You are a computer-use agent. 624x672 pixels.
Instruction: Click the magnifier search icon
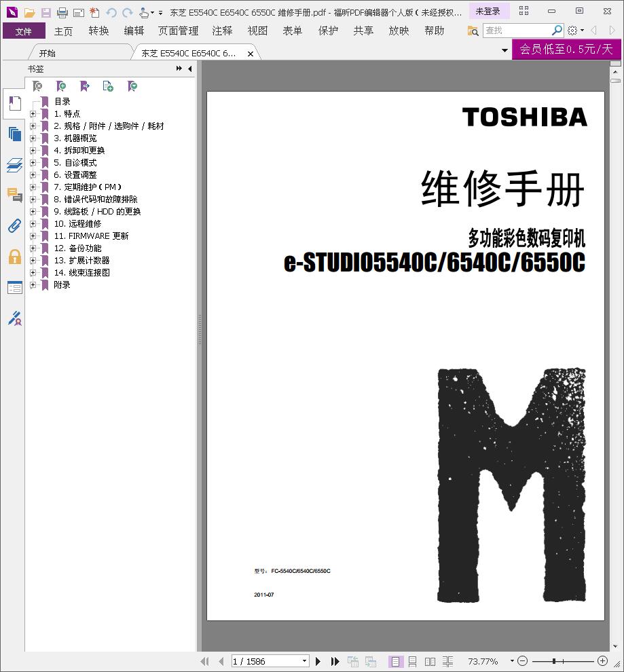click(x=557, y=31)
